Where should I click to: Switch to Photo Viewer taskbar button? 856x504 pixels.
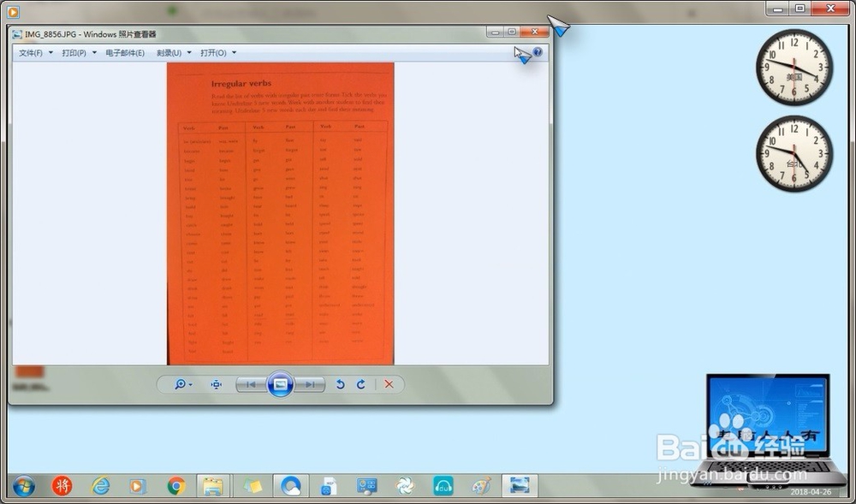tap(520, 485)
